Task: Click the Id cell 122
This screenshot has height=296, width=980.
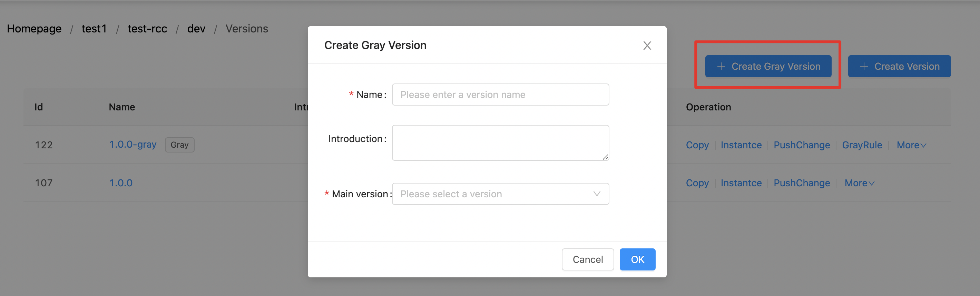Action: click(x=44, y=145)
